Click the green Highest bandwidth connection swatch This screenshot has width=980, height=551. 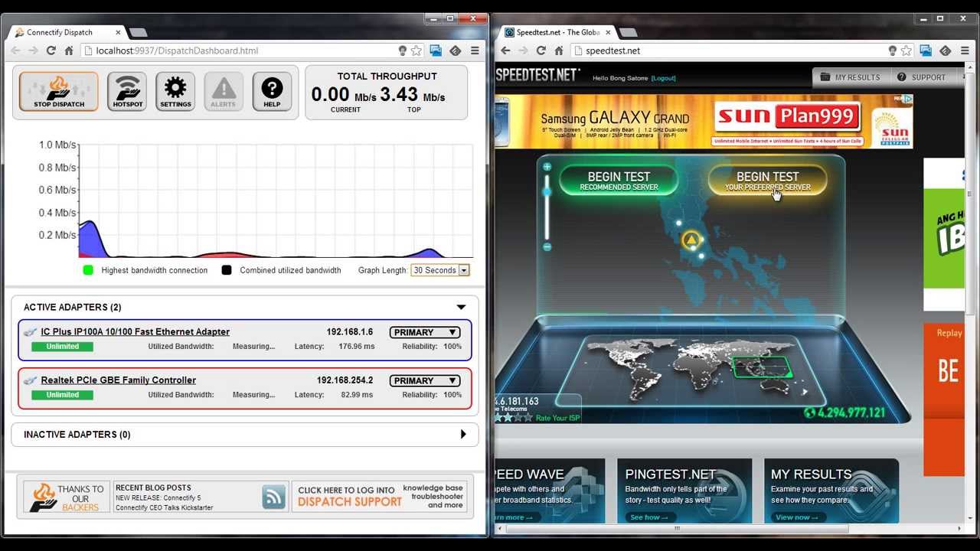88,270
